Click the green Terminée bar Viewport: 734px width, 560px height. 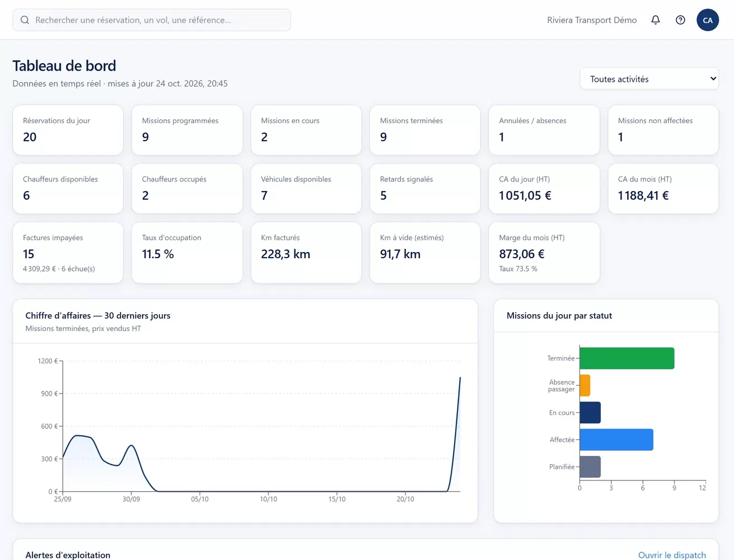pyautogui.click(x=627, y=358)
